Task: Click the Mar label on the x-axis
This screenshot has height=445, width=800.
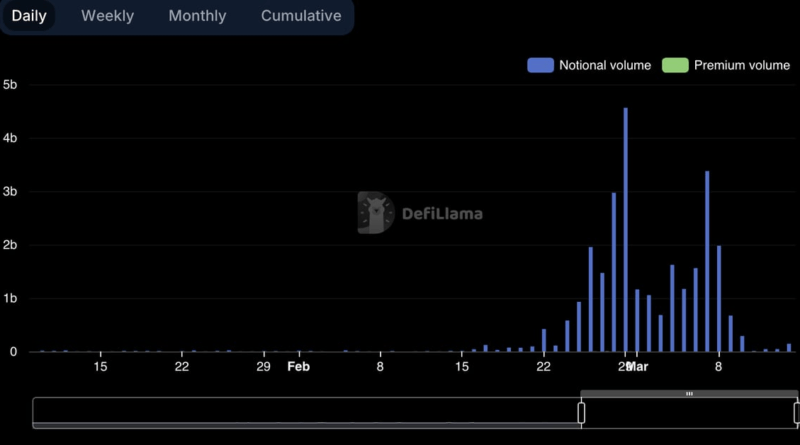Action: pos(638,367)
